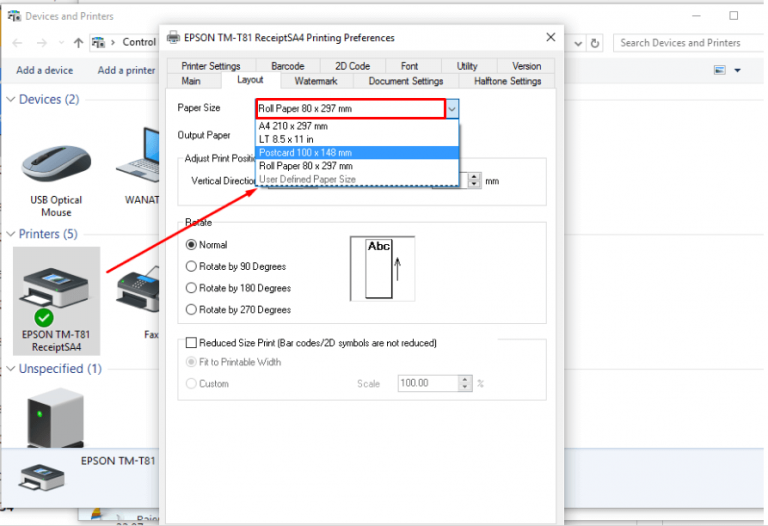Collapse the Devices (2) group

(11, 99)
